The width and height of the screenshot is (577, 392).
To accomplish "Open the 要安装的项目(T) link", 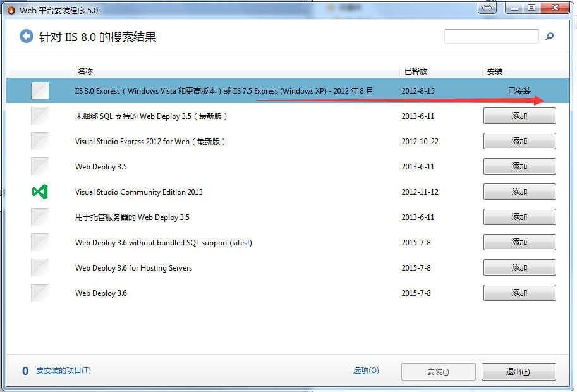I will point(63,371).
